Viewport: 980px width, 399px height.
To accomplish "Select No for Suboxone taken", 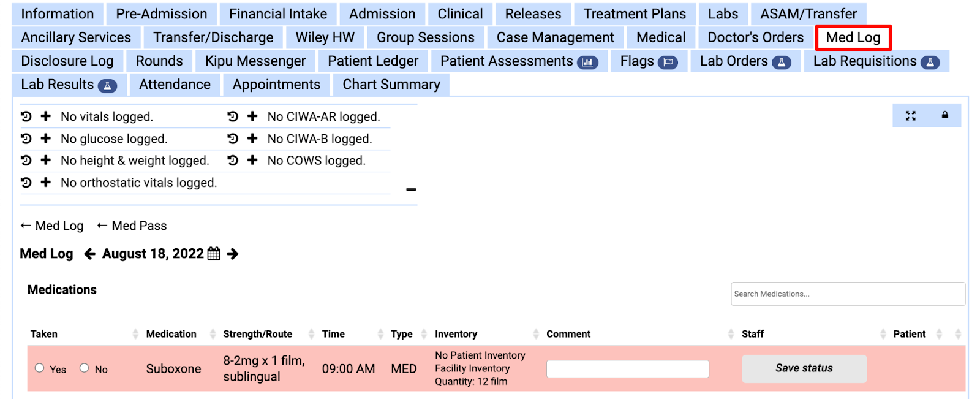I will 85,368.
